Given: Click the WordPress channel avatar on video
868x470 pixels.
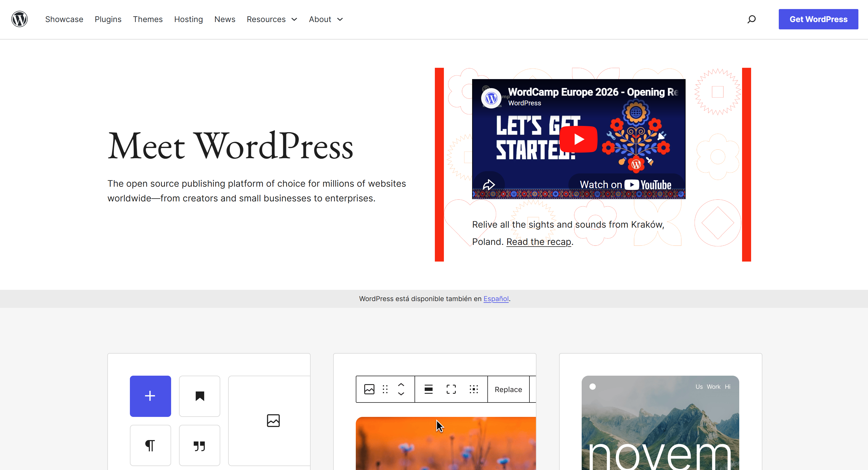Looking at the screenshot, I should pos(491,98).
